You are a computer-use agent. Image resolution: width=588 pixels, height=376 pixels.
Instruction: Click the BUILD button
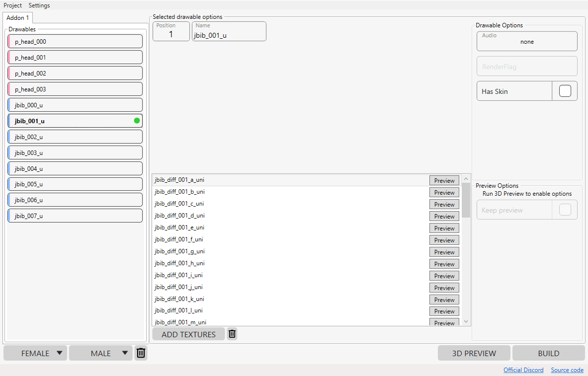click(x=548, y=353)
